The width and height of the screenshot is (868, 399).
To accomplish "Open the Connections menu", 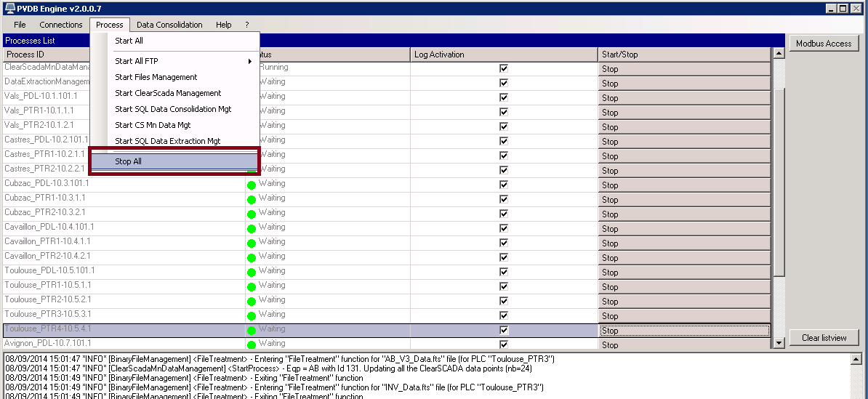I will 61,25.
